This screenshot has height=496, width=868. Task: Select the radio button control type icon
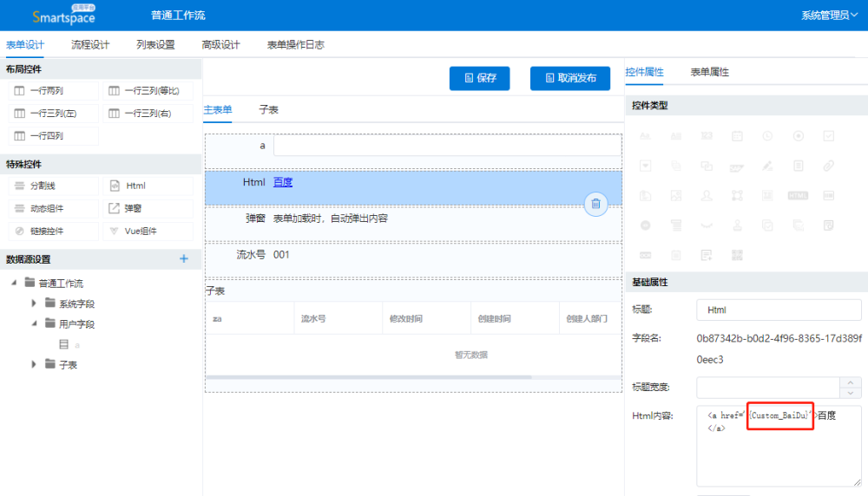(x=798, y=136)
